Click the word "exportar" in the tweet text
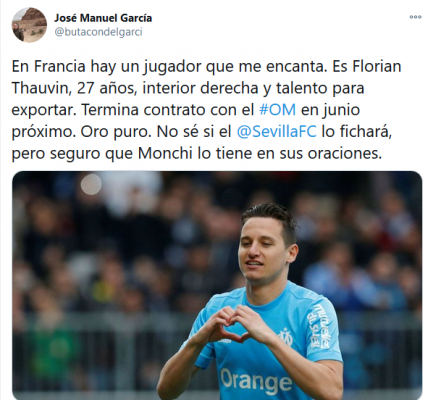Viewport: 433px width, 400px height. 42,110
